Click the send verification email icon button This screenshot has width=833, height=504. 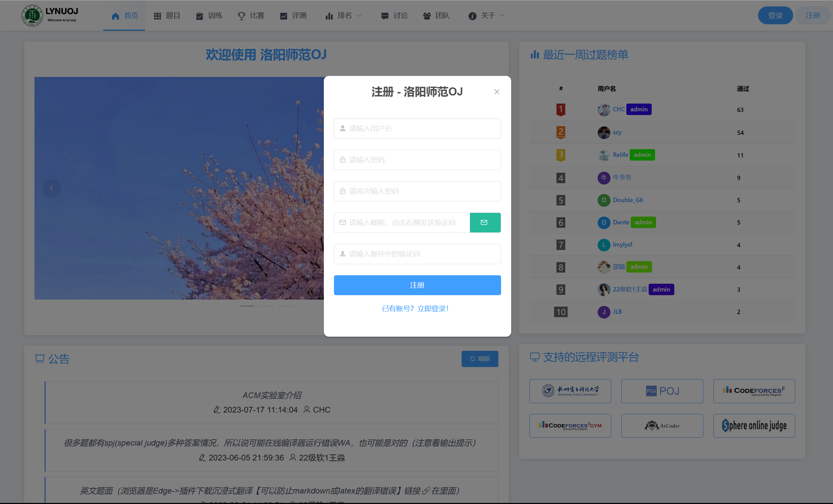tap(485, 223)
